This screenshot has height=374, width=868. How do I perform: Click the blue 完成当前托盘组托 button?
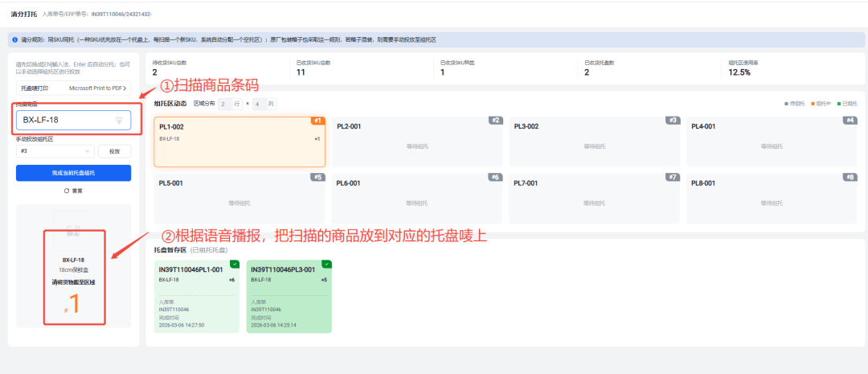74,173
